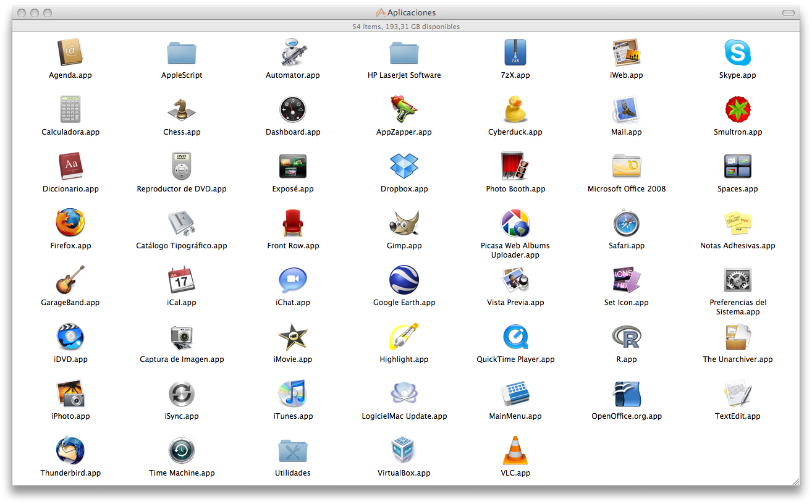Open Thunderbird email client
Image resolution: width=812 pixels, height=504 pixels.
click(70, 450)
